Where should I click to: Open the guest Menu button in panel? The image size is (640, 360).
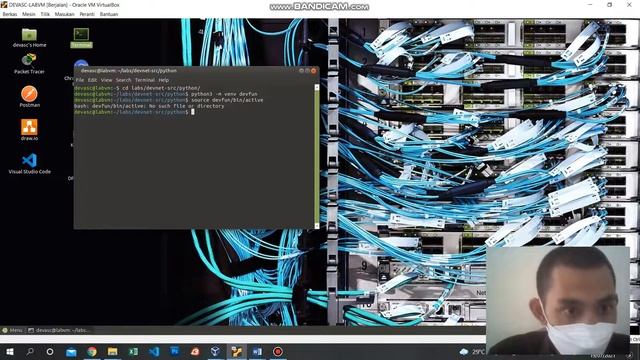[x=12, y=330]
